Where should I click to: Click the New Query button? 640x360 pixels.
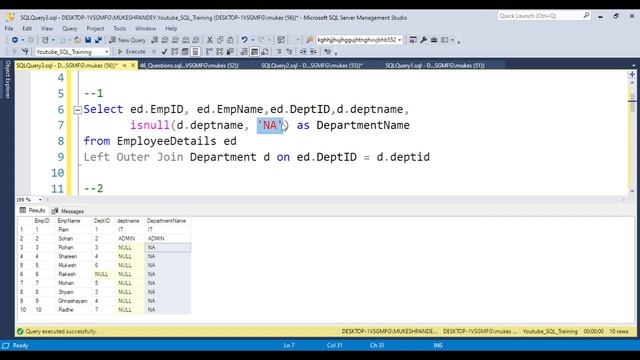point(127,40)
